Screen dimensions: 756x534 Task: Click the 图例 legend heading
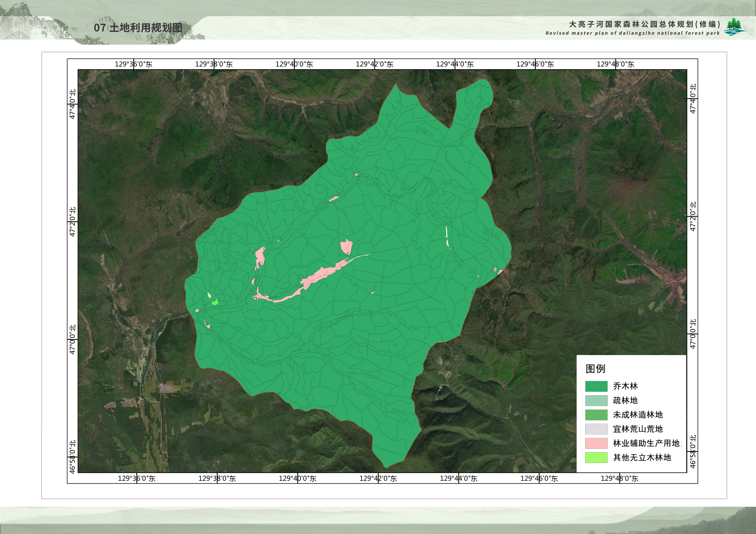pos(595,369)
